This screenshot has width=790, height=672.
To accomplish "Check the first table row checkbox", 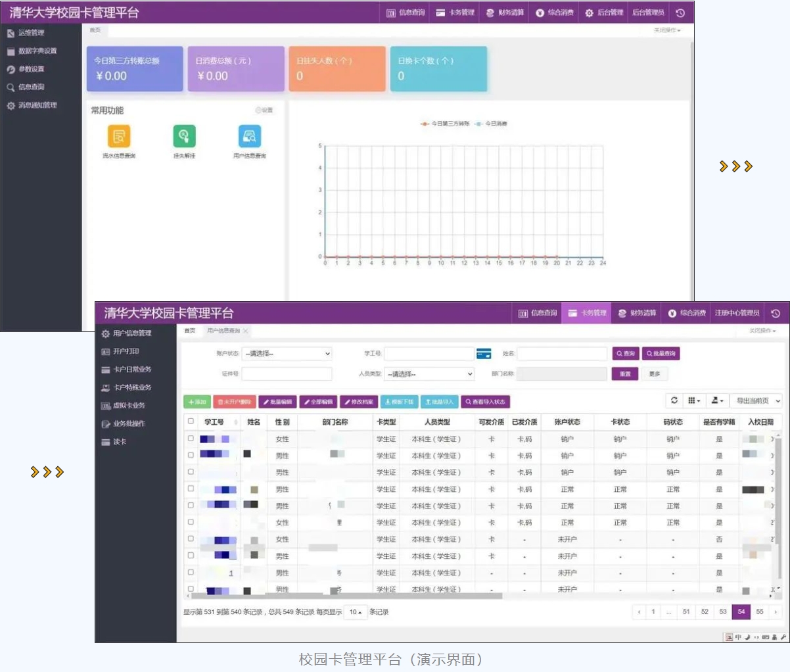I will coord(191,439).
